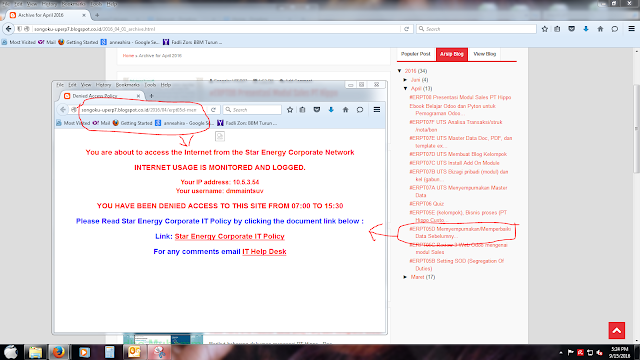640x360 pixels.
Task: Switch to Popular Post tab
Action: click(416, 54)
